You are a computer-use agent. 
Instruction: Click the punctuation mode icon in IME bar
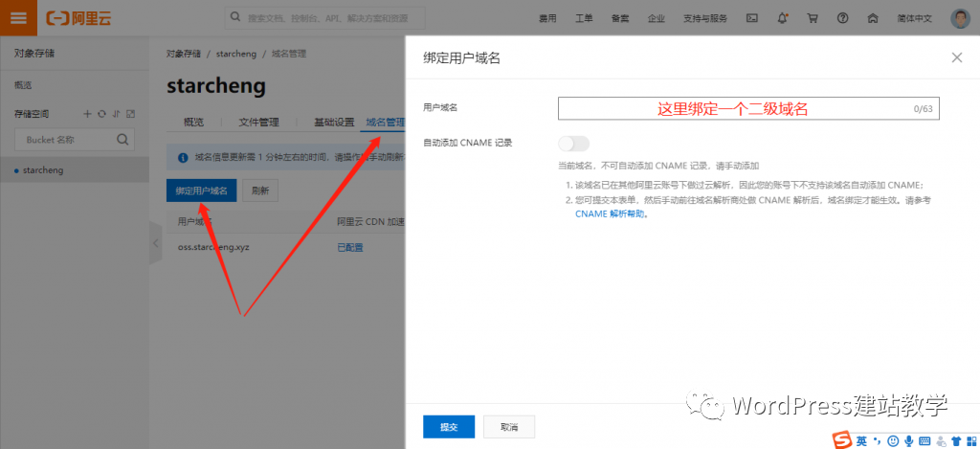[877, 440]
